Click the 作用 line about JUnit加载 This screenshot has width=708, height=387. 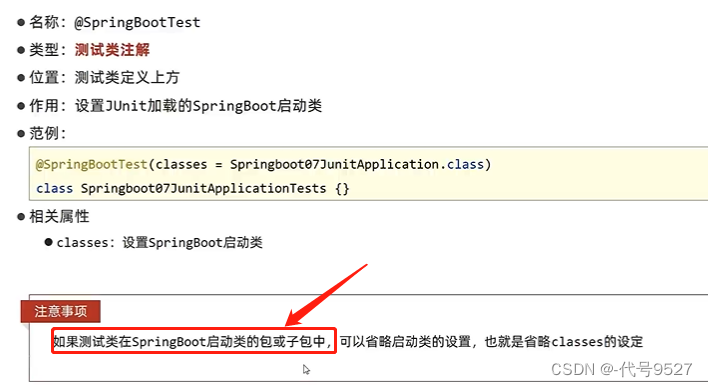[175, 106]
